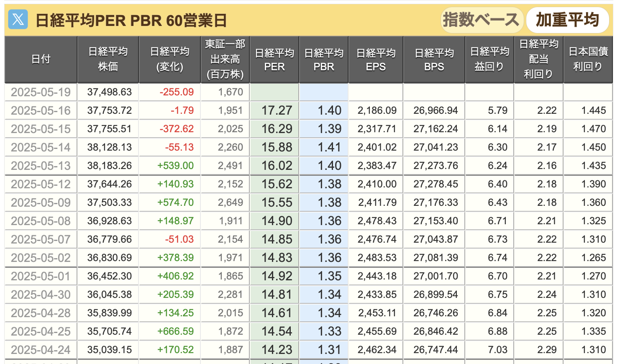Click the PBR value 1.41

click(330, 147)
